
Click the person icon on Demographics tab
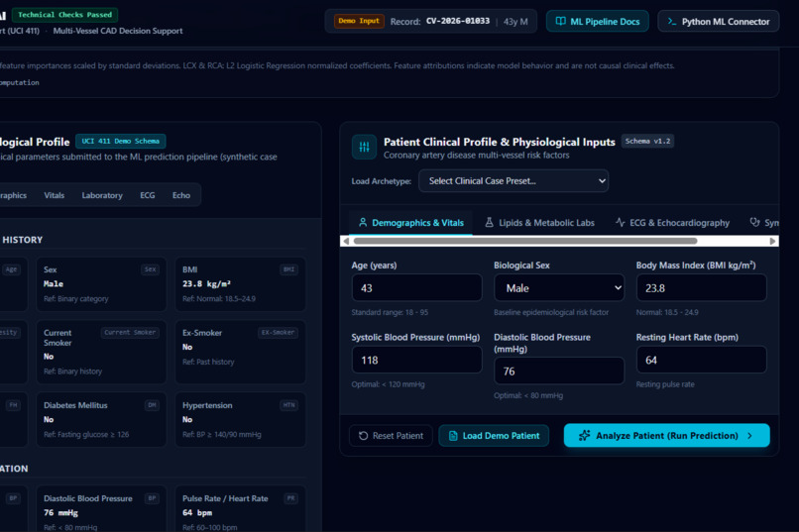[363, 223]
